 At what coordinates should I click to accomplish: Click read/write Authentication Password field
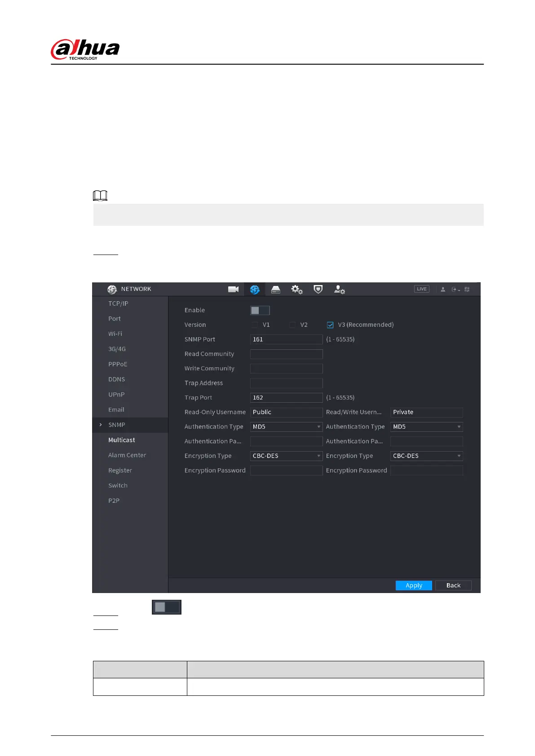tap(426, 441)
